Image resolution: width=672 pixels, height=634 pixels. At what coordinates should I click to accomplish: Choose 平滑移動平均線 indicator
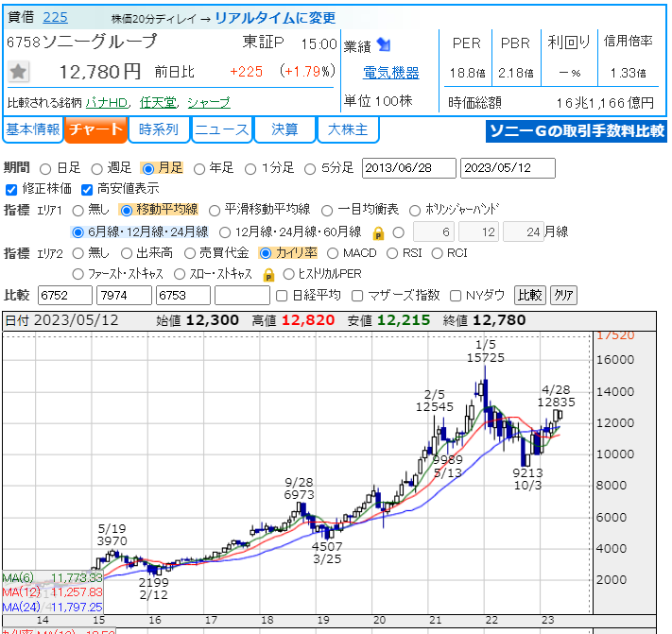(215, 211)
